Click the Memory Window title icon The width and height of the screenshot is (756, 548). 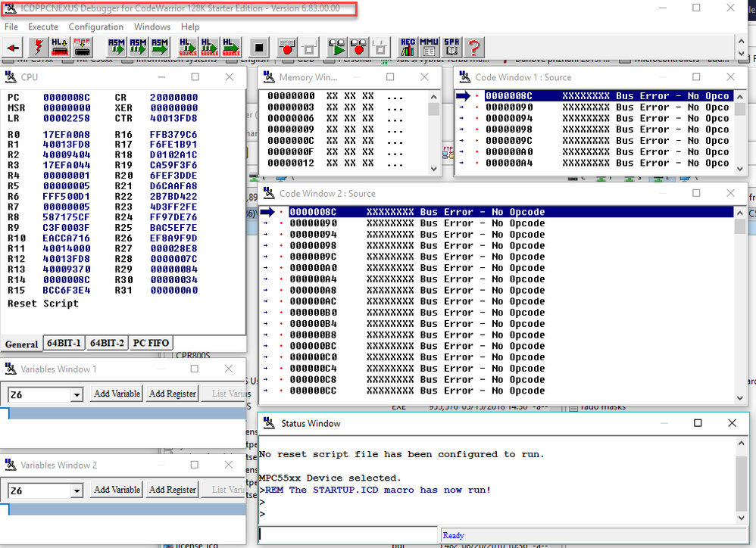click(x=269, y=77)
